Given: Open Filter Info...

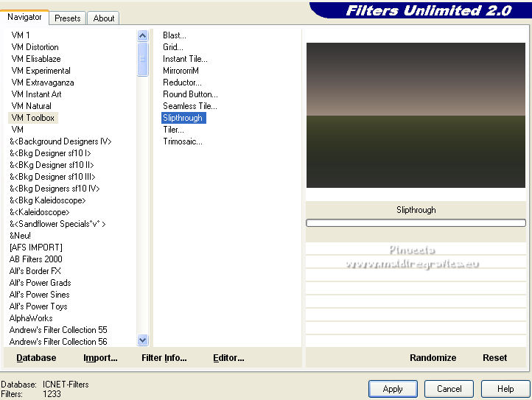Looking at the screenshot, I should click(164, 358).
